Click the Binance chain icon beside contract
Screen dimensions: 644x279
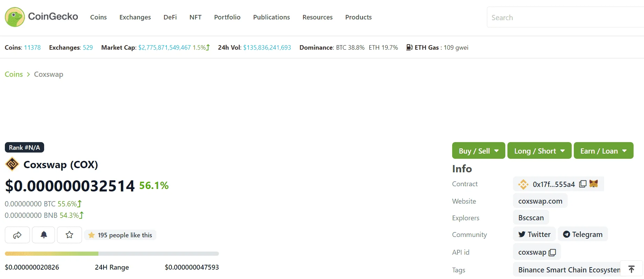coord(523,184)
